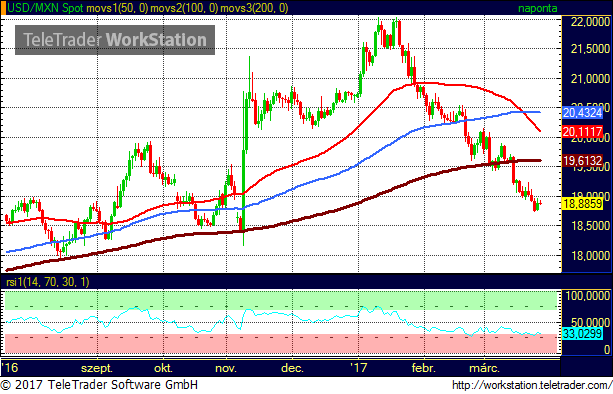The image size is (613, 394).
Task: Click the blue 20,4324 price tag
Action: [583, 113]
